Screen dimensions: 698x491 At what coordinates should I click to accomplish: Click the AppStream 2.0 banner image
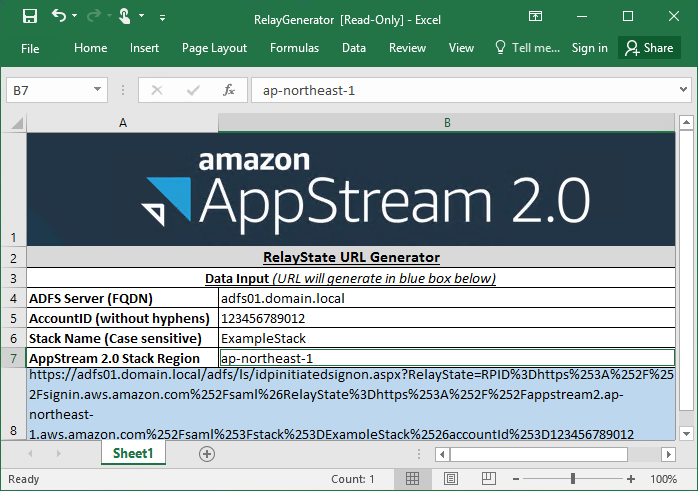tap(351, 189)
